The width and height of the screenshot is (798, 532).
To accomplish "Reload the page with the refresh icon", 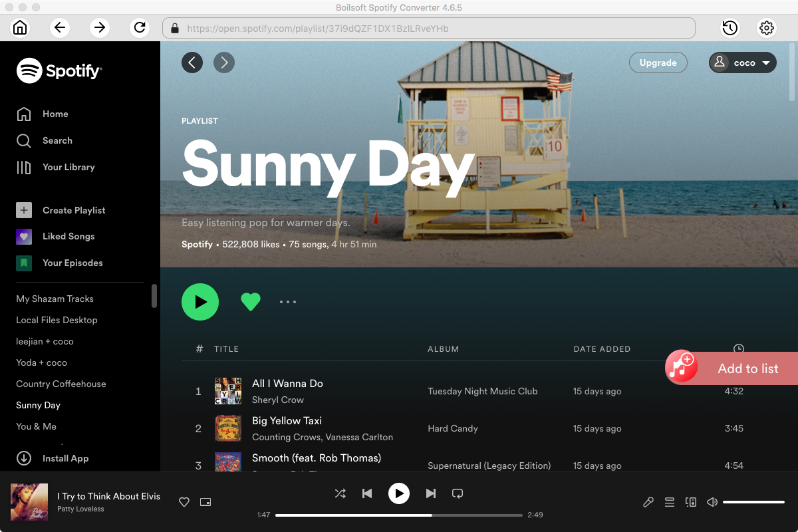I will click(x=140, y=28).
